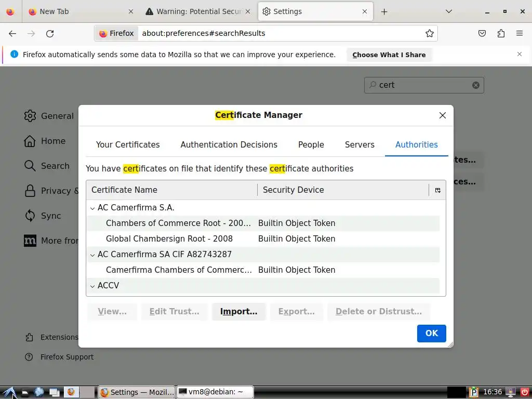This screenshot has height=399, width=532.
Task: Switch to the Warning: Potential Security tab
Action: coord(198,11)
